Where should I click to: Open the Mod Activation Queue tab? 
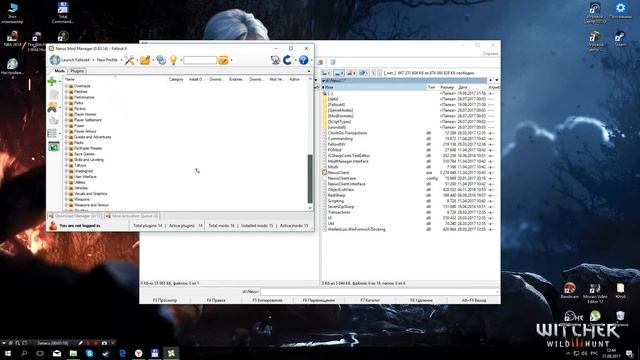point(131,216)
